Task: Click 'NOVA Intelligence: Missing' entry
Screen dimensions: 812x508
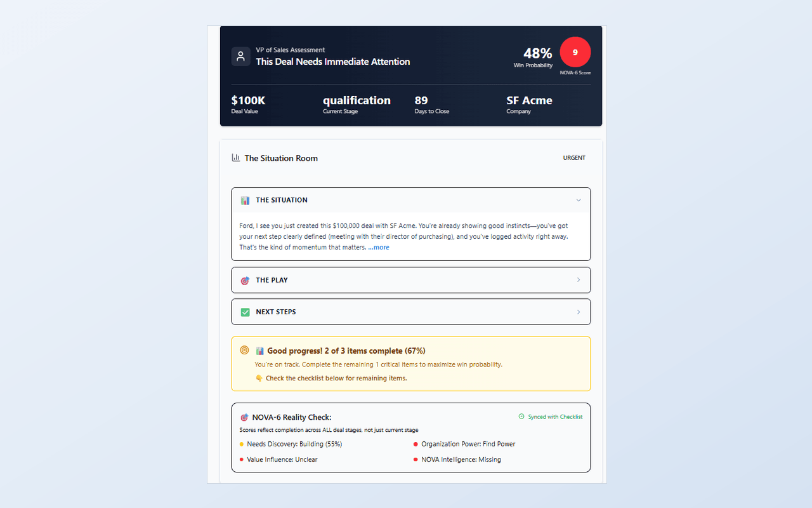Action: (x=461, y=459)
